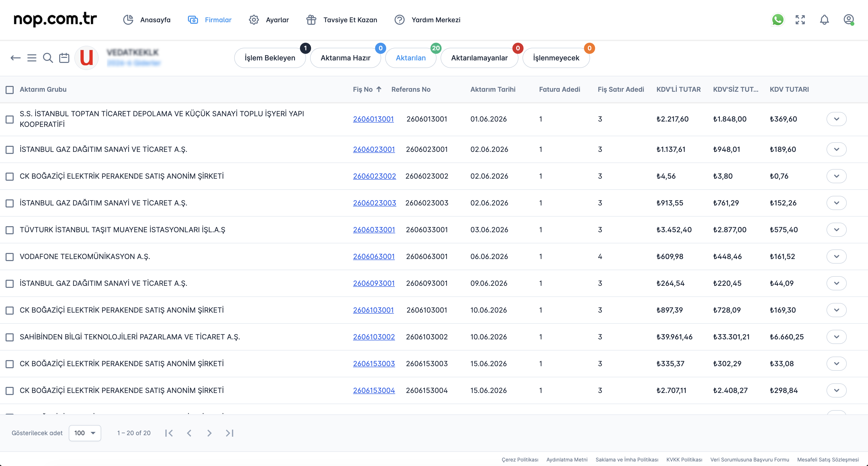
Task: Expand row details for Fiş 2606103001
Action: (836, 310)
